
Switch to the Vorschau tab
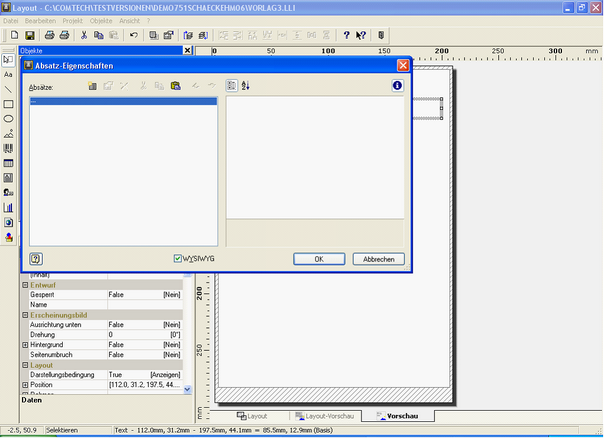click(x=398, y=416)
